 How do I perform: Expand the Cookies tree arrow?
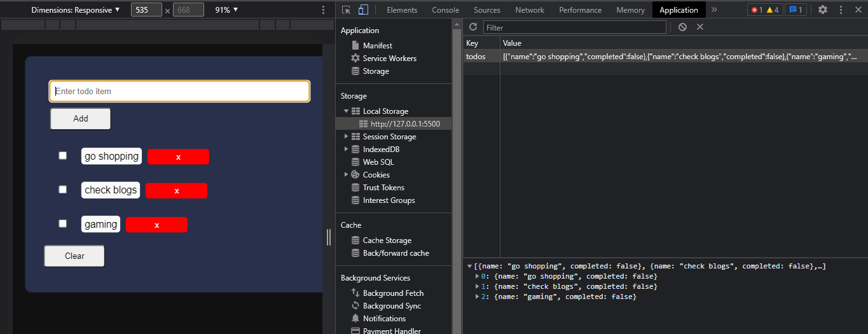pos(346,175)
